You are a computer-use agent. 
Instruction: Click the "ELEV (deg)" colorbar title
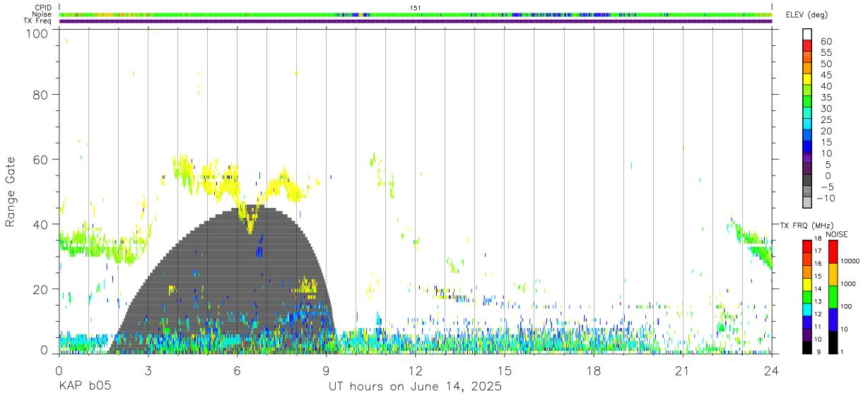point(808,15)
